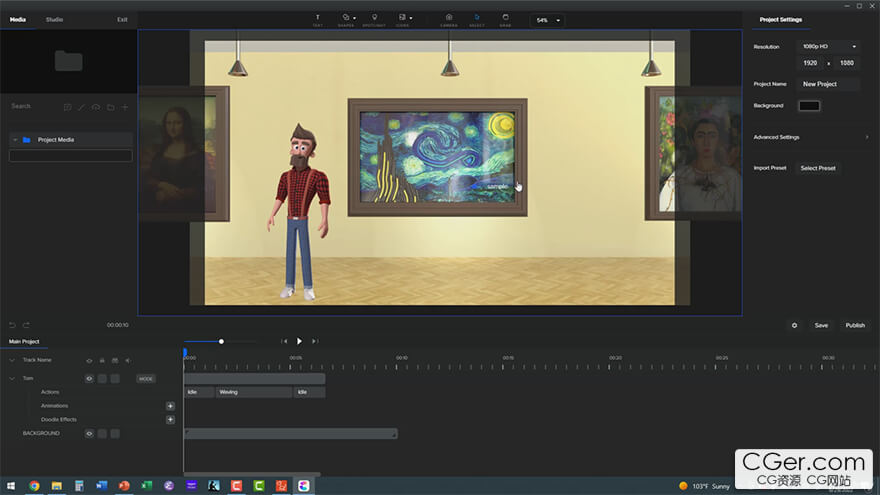
Task: Click the resolution width field 1920
Action: tap(810, 63)
